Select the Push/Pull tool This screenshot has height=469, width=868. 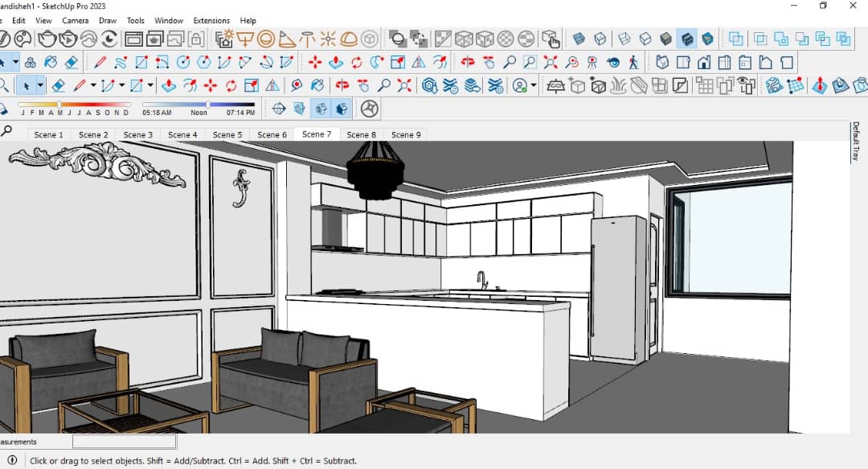click(x=335, y=62)
